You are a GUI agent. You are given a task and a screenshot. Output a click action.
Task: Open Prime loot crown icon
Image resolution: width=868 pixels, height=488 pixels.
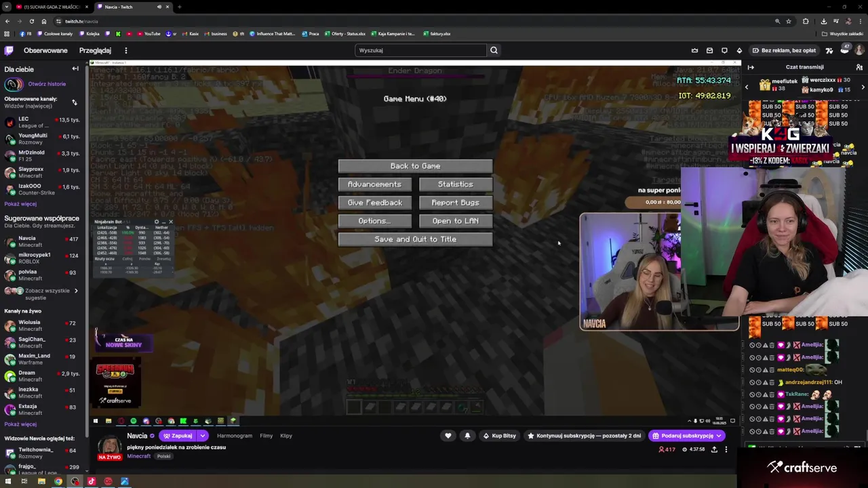pos(694,50)
